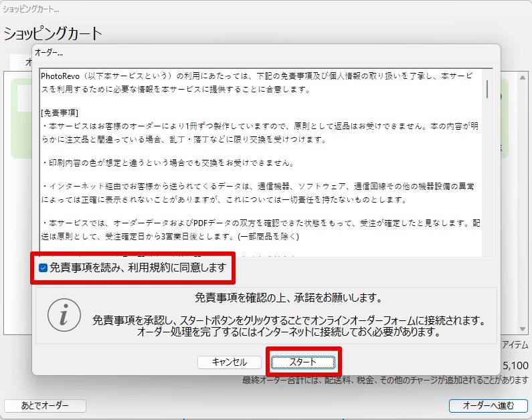Click the terms text scrollbar thumb
This screenshot has height=420, width=532.
pos(486,89)
